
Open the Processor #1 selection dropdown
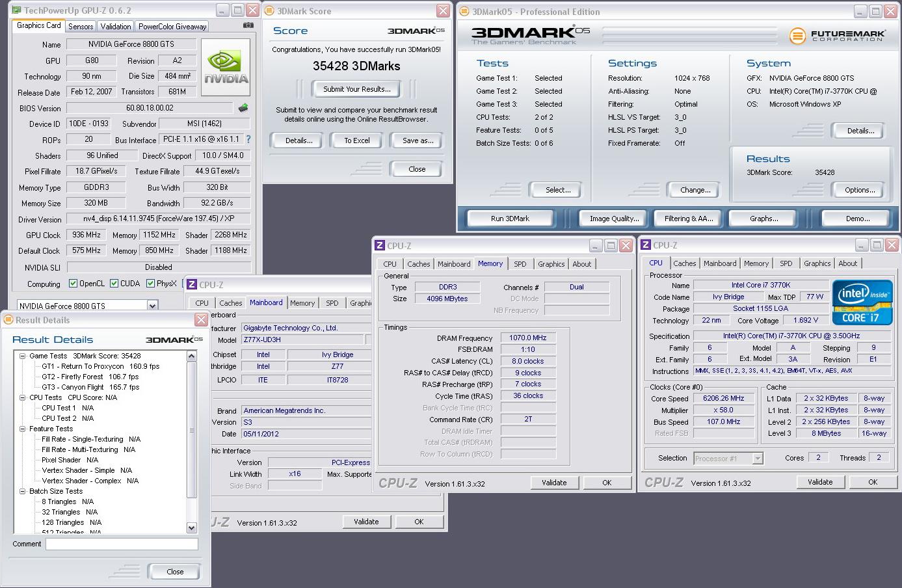757,458
